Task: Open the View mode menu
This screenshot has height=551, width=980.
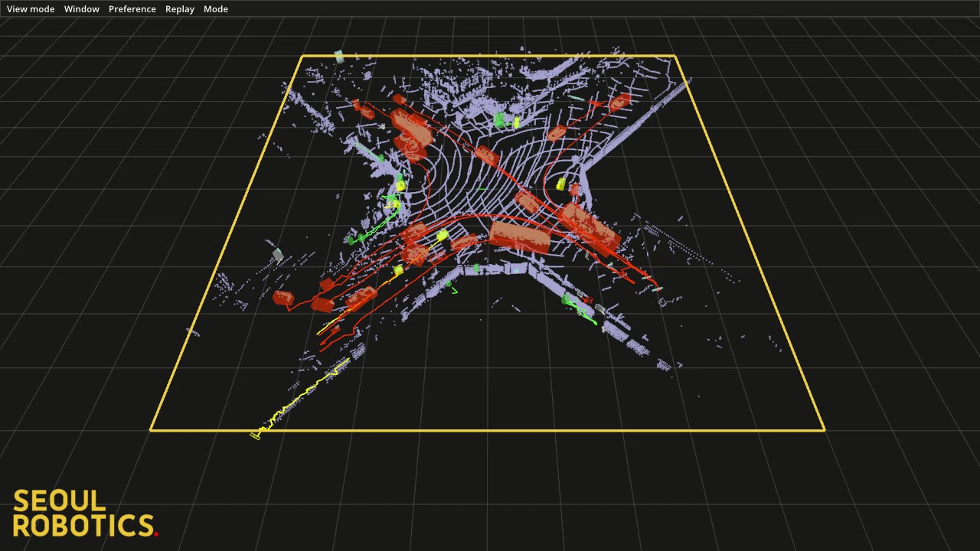Action: click(31, 9)
